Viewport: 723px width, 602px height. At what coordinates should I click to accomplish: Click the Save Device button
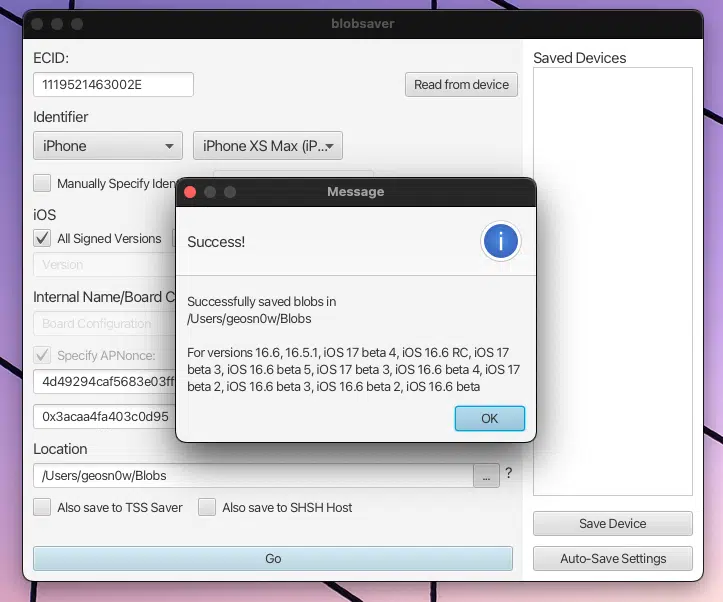click(x=612, y=524)
